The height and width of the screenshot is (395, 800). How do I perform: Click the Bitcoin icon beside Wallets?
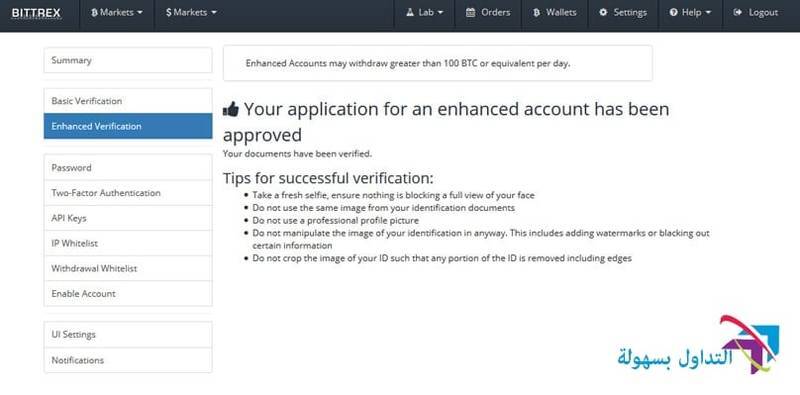[536, 13]
